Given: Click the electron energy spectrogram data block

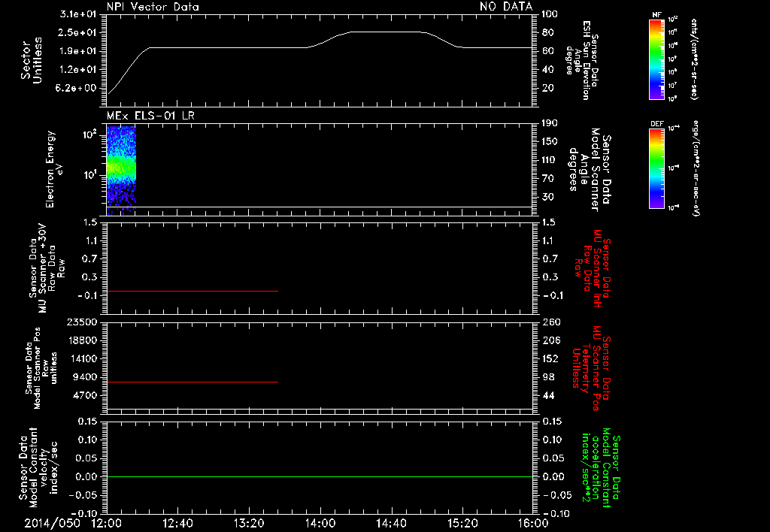Looking at the screenshot, I should point(121,169).
